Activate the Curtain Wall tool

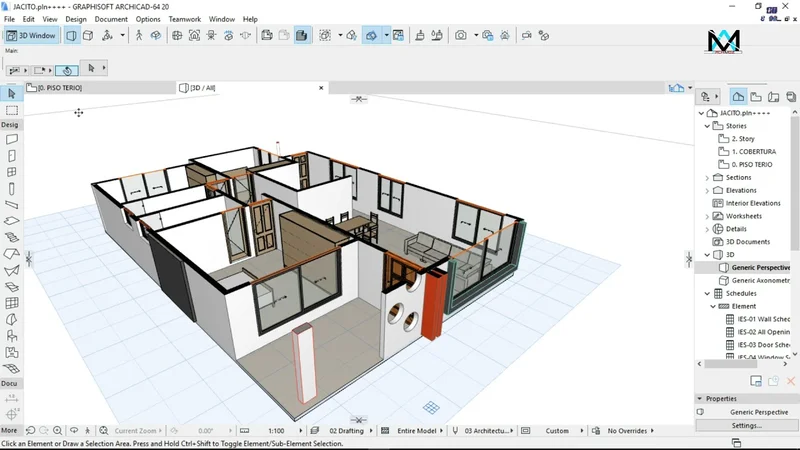(x=12, y=303)
